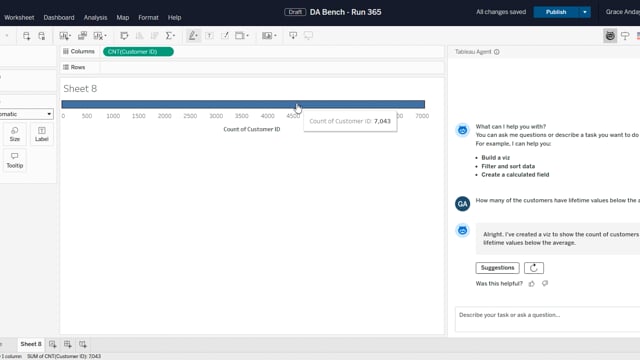Image resolution: width=640 pixels, height=360 pixels.
Task: Click SUM of CNT(Customer ID) status bar text
Action: coord(64,356)
